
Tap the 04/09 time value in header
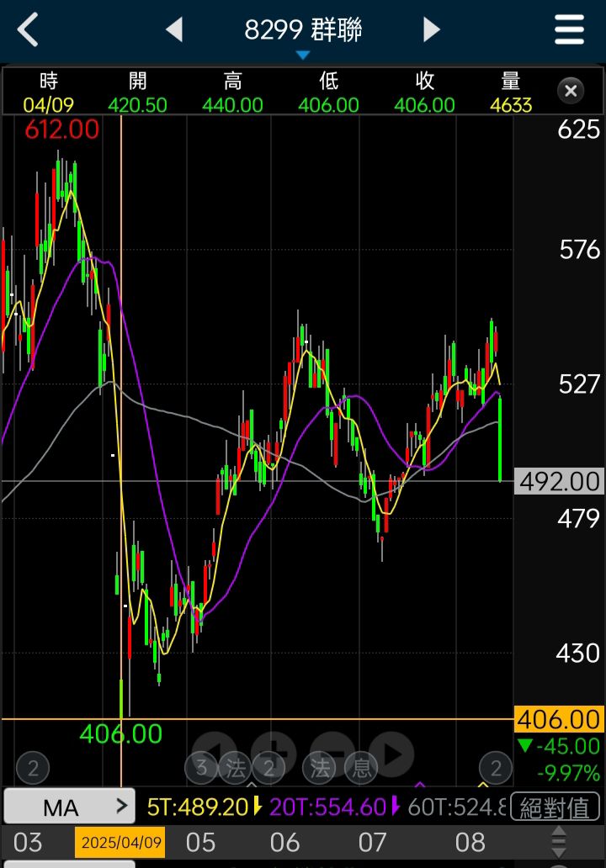pyautogui.click(x=48, y=104)
